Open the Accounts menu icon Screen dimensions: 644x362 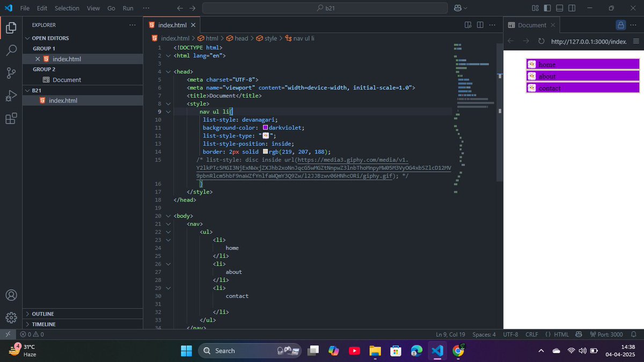click(x=11, y=295)
